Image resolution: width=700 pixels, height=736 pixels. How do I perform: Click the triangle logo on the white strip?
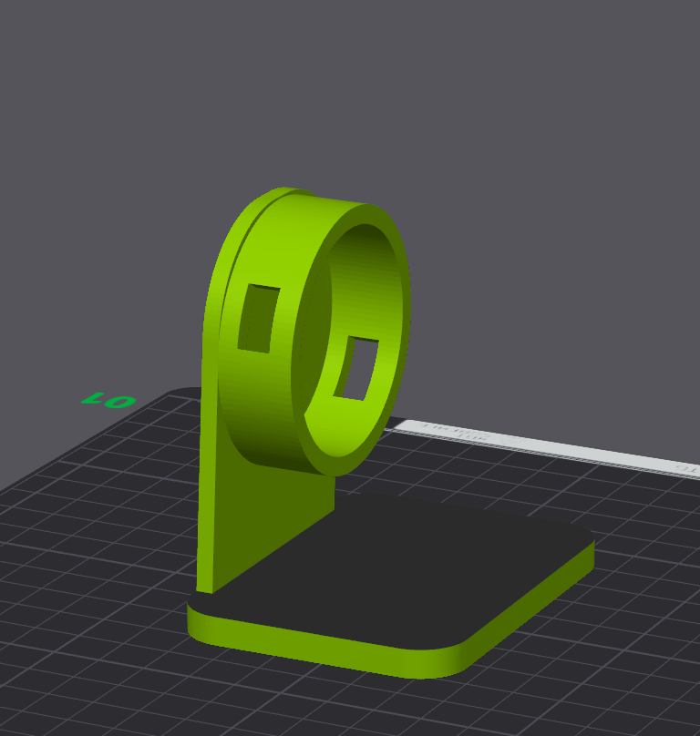[510, 441]
